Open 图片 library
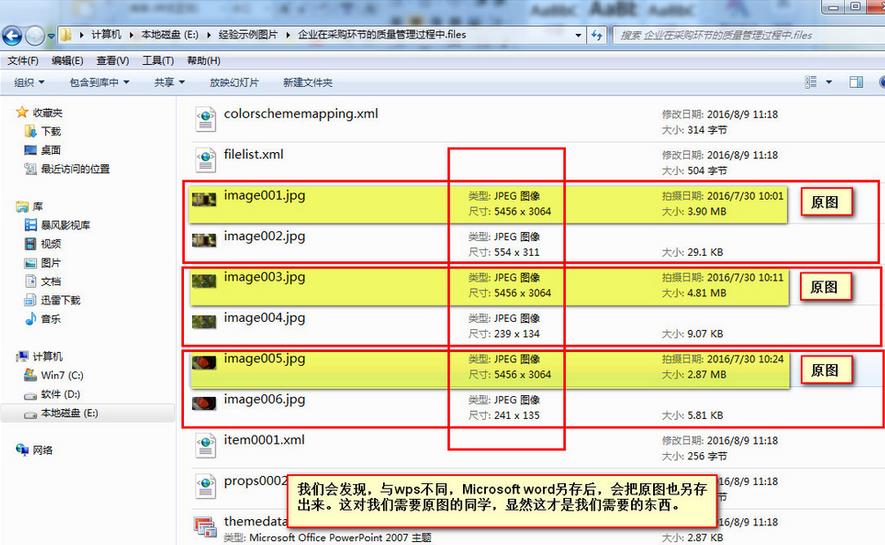This screenshot has height=545, width=885. click(51, 263)
